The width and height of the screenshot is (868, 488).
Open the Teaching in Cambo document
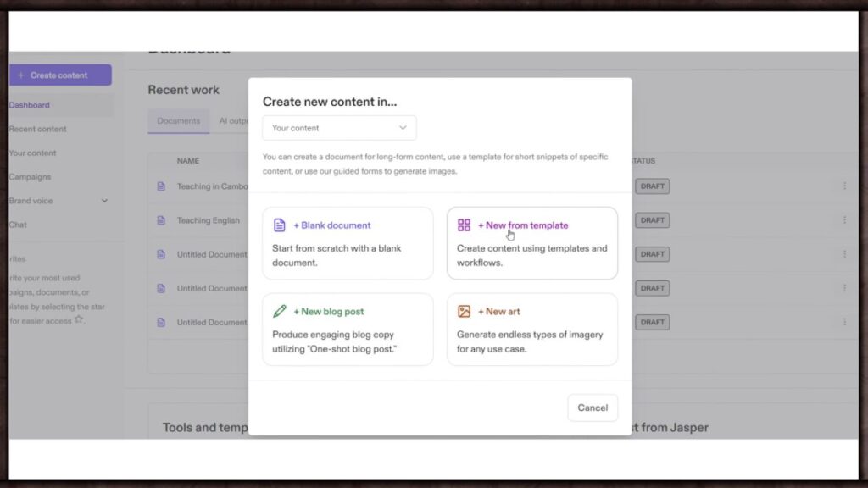[x=213, y=186]
